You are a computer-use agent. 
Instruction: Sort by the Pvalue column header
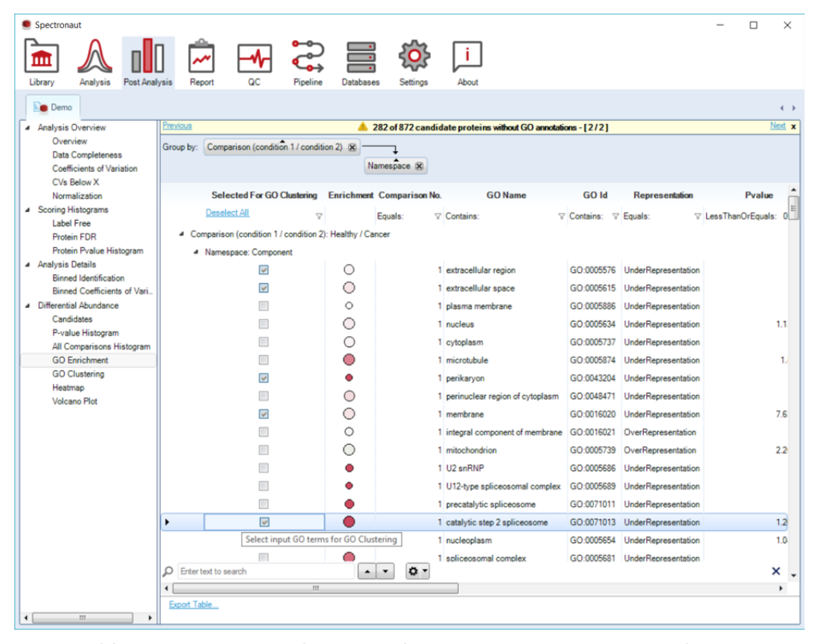758,195
